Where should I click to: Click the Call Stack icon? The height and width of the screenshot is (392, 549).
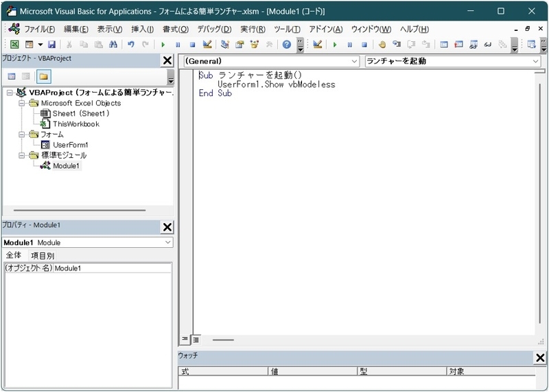click(x=502, y=45)
